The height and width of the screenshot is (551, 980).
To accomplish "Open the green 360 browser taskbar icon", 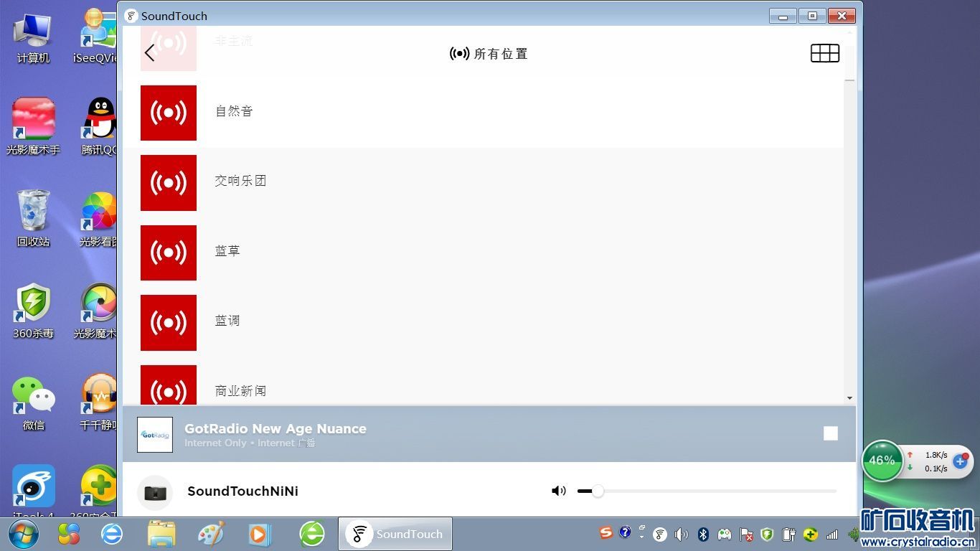I will (312, 534).
